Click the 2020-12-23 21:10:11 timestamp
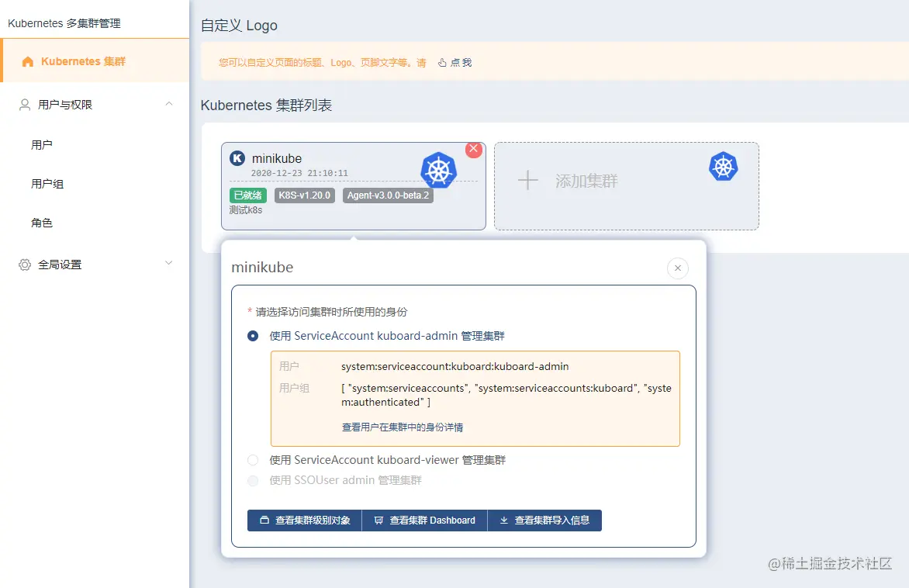Screen dimensions: 909x588 point(299,173)
